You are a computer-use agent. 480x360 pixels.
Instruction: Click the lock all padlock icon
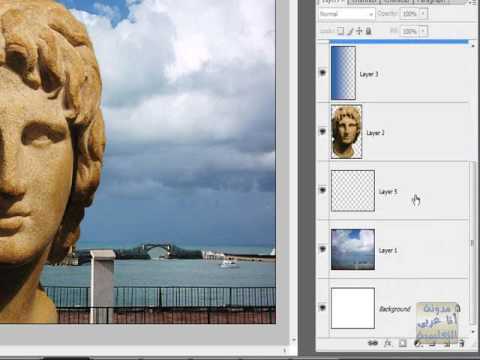[x=368, y=31]
